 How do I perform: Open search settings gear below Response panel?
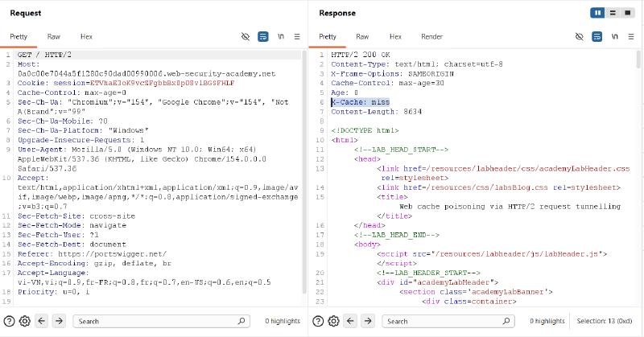pyautogui.click(x=333, y=321)
